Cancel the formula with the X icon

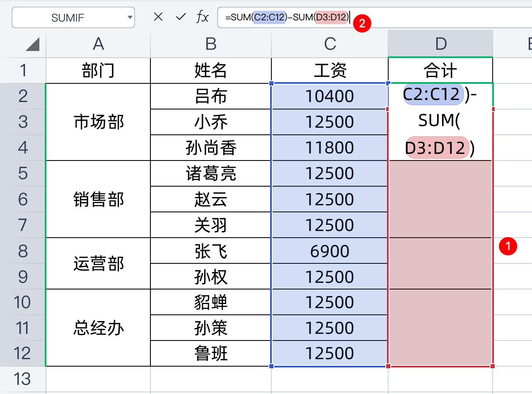(159, 17)
